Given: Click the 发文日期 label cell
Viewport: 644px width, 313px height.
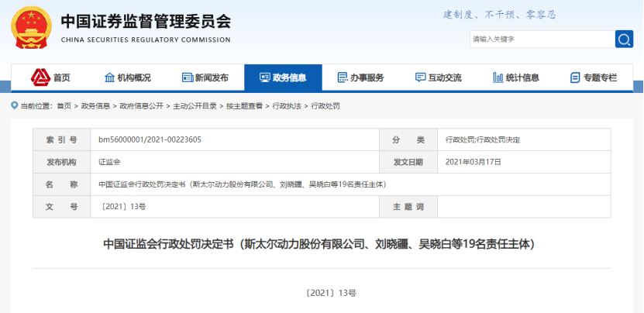Looking at the screenshot, I should point(408,162).
